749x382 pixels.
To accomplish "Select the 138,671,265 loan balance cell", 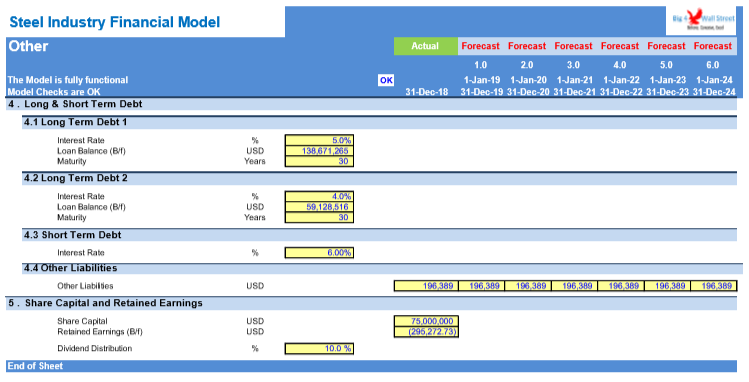I will pos(319,151).
